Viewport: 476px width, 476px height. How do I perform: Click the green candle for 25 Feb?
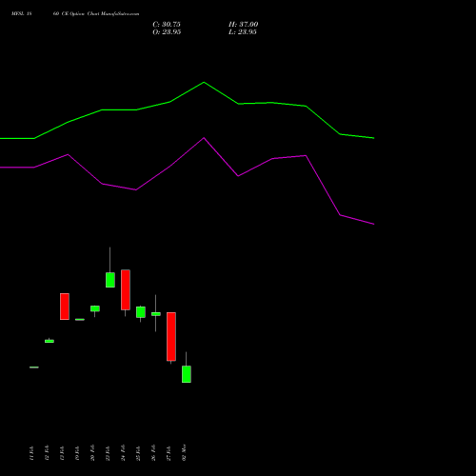coord(141,312)
